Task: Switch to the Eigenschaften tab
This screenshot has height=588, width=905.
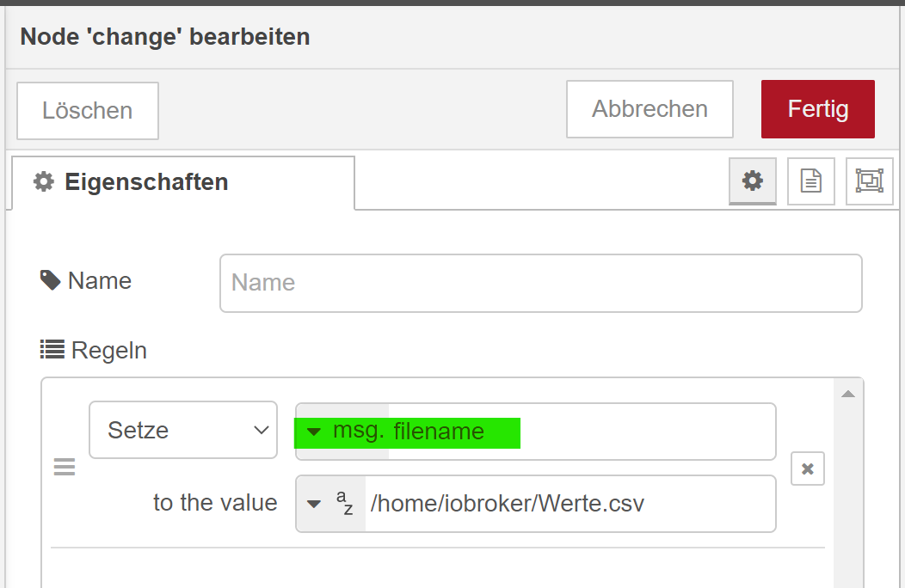Action: point(182,182)
